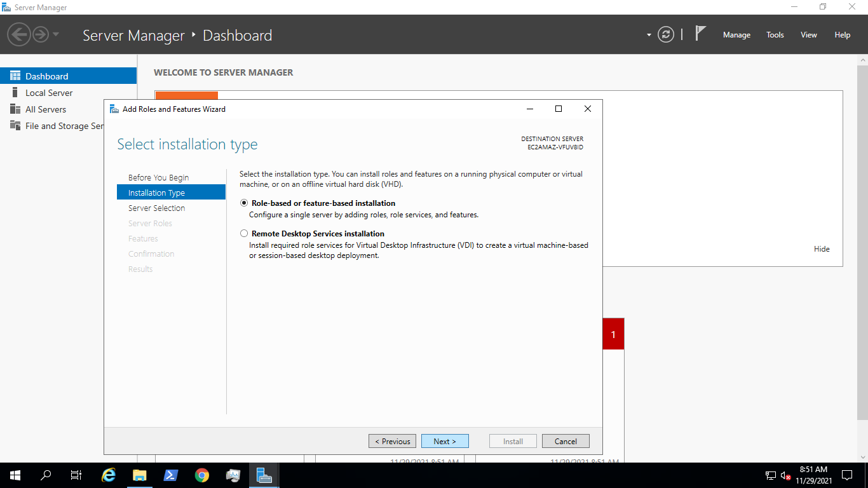Open Google Chrome from the taskbar
The image size is (868, 488).
point(202,475)
